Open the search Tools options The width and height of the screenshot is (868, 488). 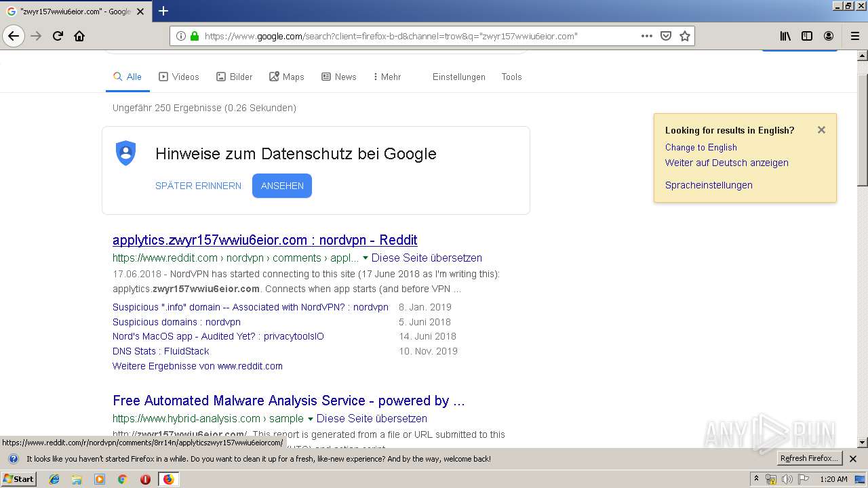pos(512,77)
